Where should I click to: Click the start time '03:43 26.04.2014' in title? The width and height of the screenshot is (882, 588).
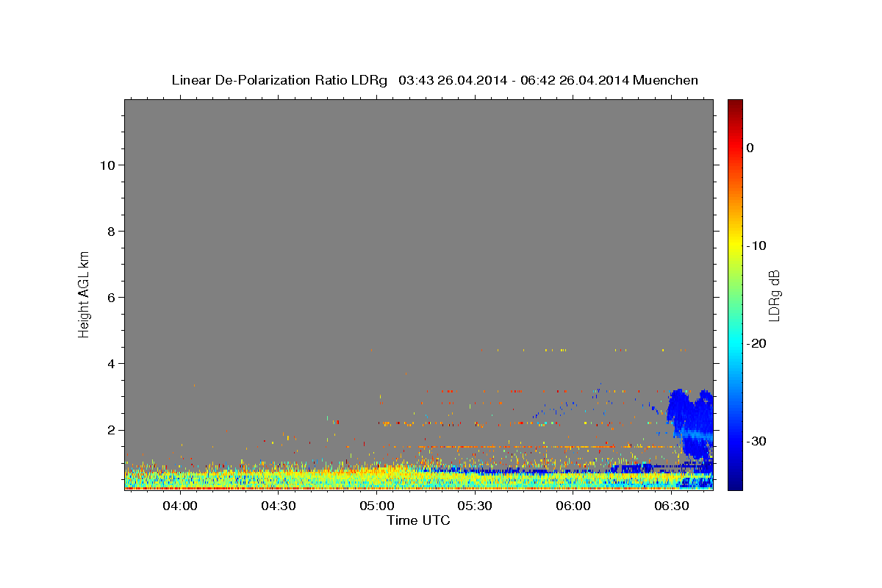(453, 80)
